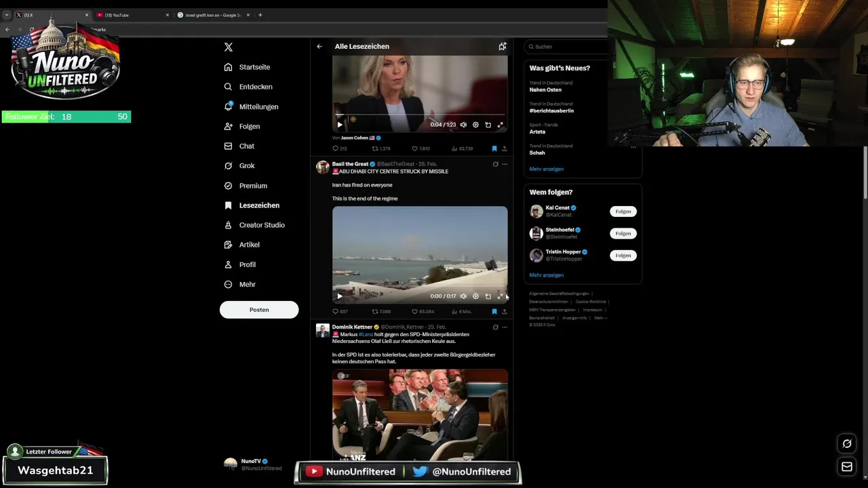
Task: Toggle picture-in-picture on Jason Cohen video
Action: (488, 125)
